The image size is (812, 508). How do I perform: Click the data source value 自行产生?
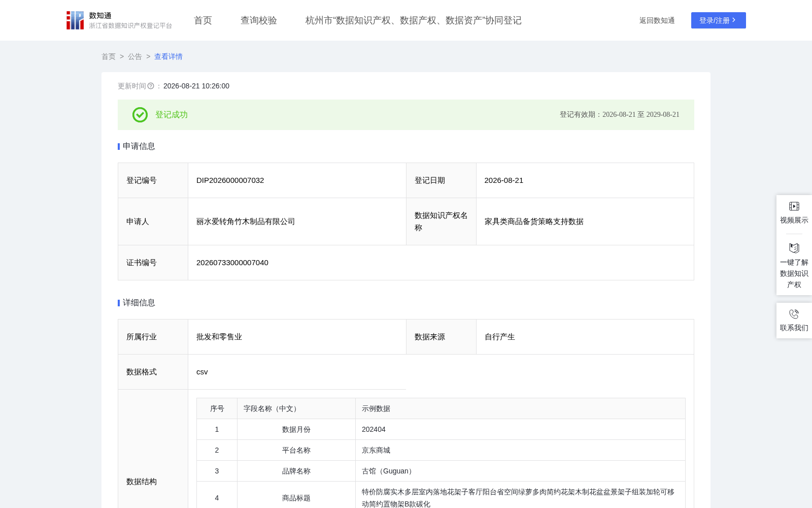click(x=500, y=337)
